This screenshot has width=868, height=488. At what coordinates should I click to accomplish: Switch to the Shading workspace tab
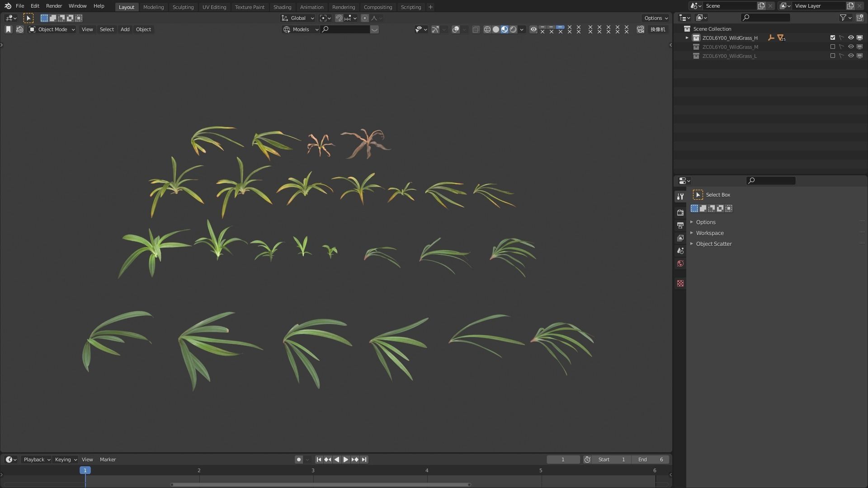(282, 7)
